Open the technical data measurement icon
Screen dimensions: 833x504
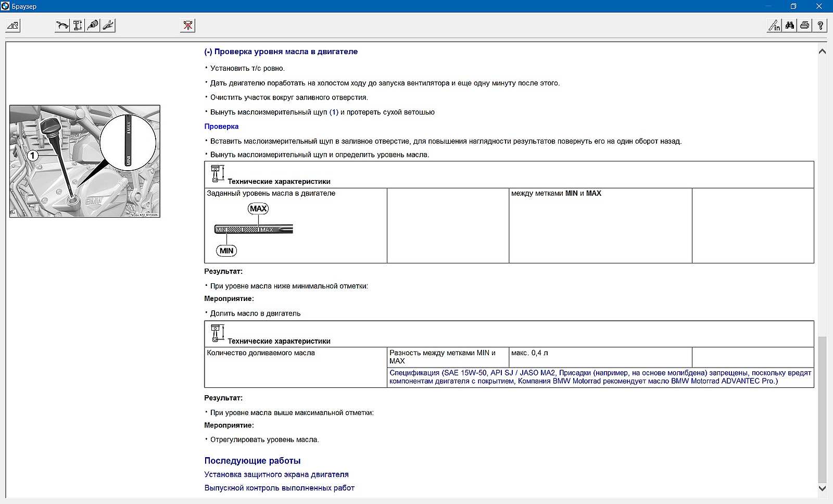[78, 26]
